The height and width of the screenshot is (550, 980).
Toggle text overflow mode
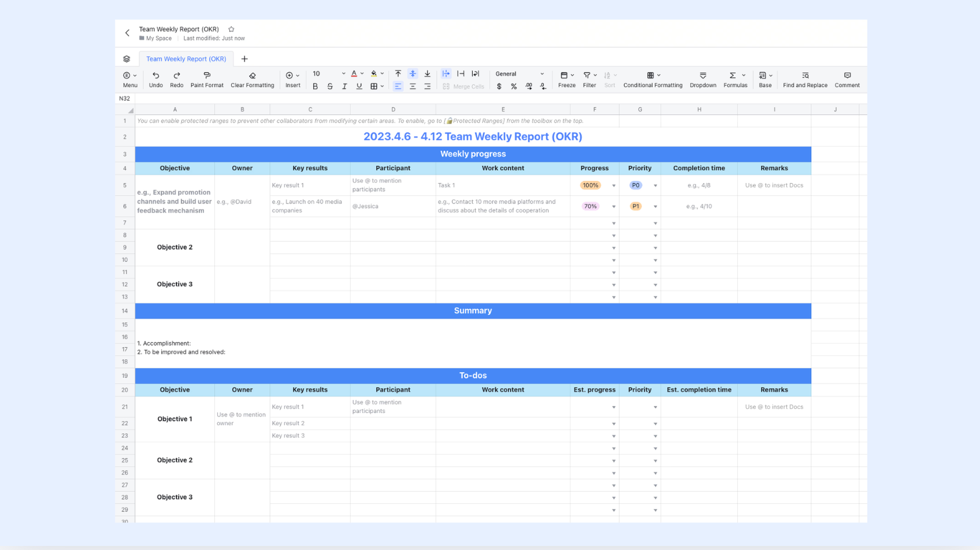(x=446, y=74)
